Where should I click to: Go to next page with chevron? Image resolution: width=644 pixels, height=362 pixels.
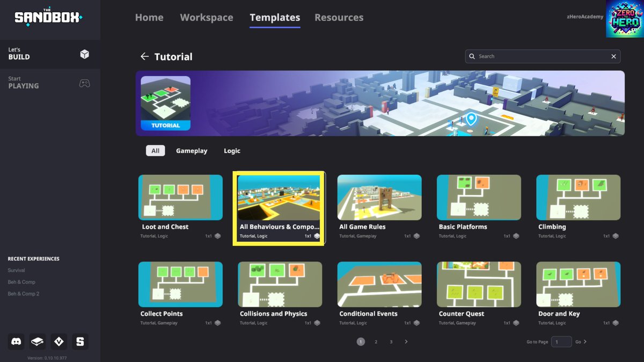[x=406, y=342]
